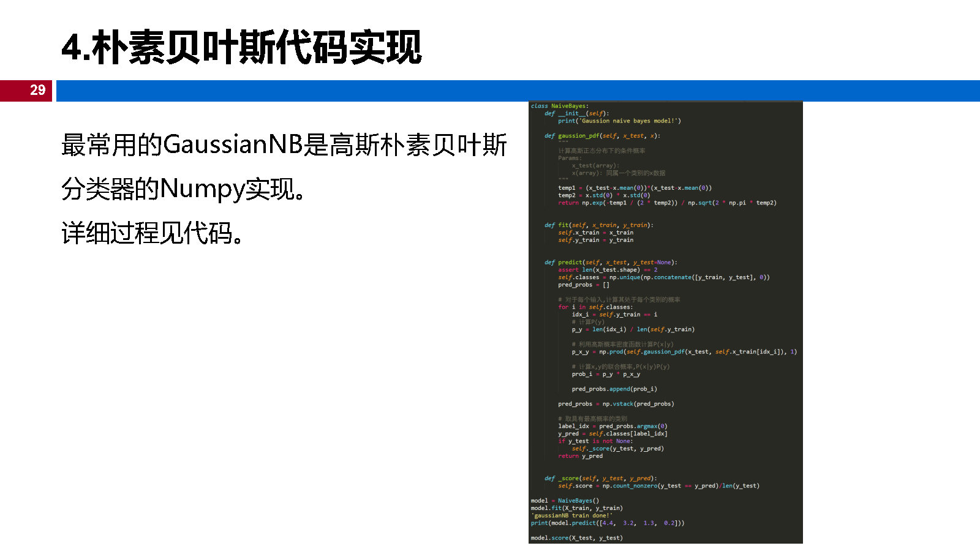Select the line '最常用的GaussianNB是高斯朴素贝叶斯'
Viewport: 980px width, 551px height.
(x=284, y=145)
